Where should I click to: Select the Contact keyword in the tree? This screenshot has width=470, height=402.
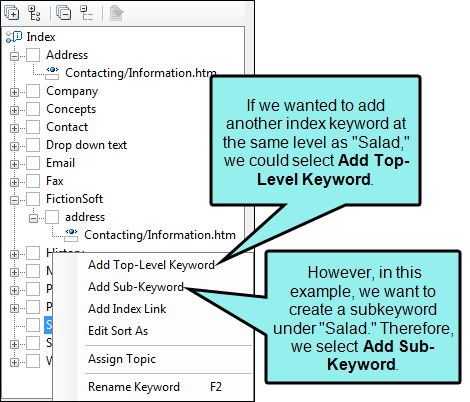[x=67, y=127]
